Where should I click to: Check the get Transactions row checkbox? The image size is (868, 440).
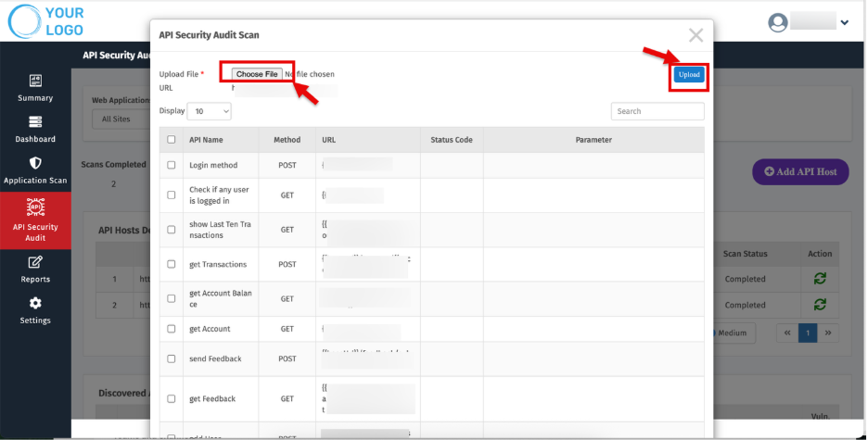[171, 264]
